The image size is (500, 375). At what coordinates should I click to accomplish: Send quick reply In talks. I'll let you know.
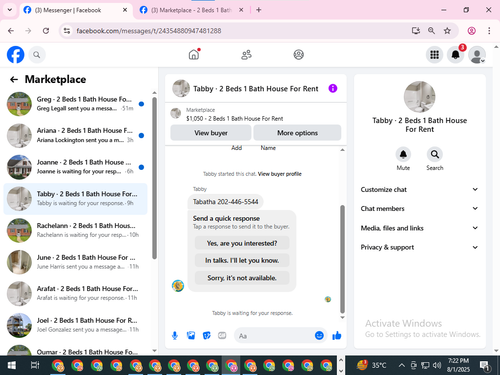242,260
